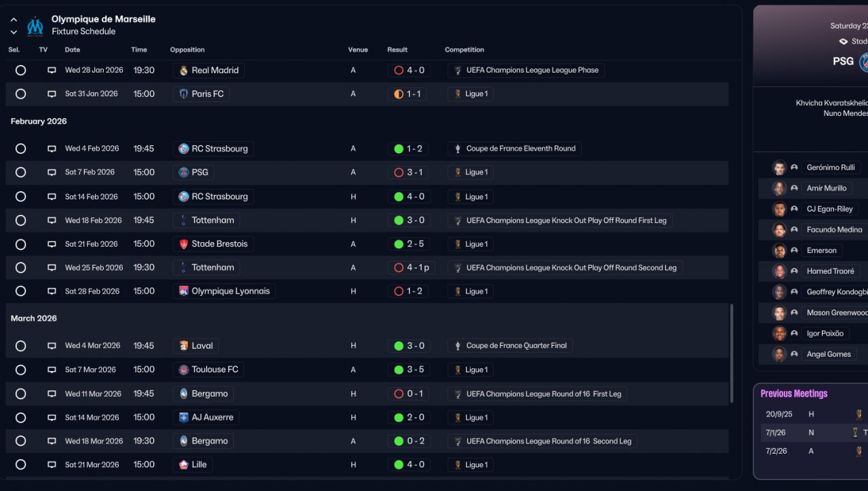This screenshot has height=491, width=868.
Task: Click TV icon for Lille fixture
Action: point(52,465)
